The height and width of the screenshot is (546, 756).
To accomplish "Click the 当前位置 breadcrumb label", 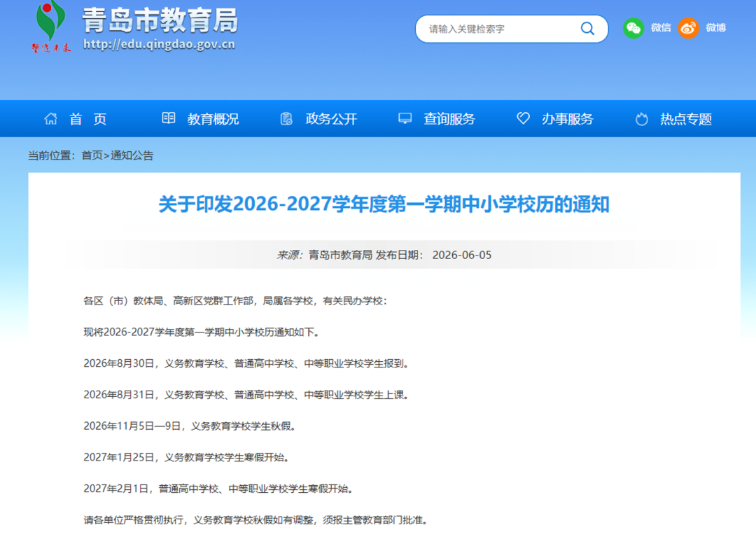I will tap(52, 155).
